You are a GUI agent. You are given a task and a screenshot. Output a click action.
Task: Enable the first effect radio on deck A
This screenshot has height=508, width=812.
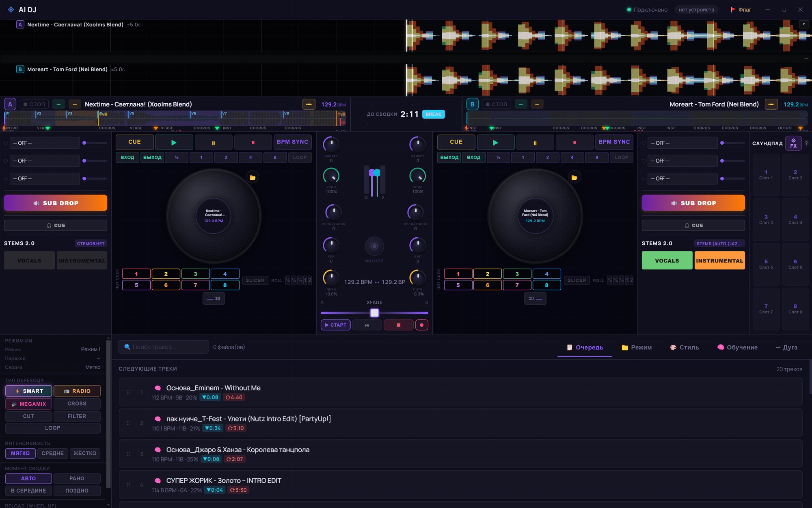point(6,143)
